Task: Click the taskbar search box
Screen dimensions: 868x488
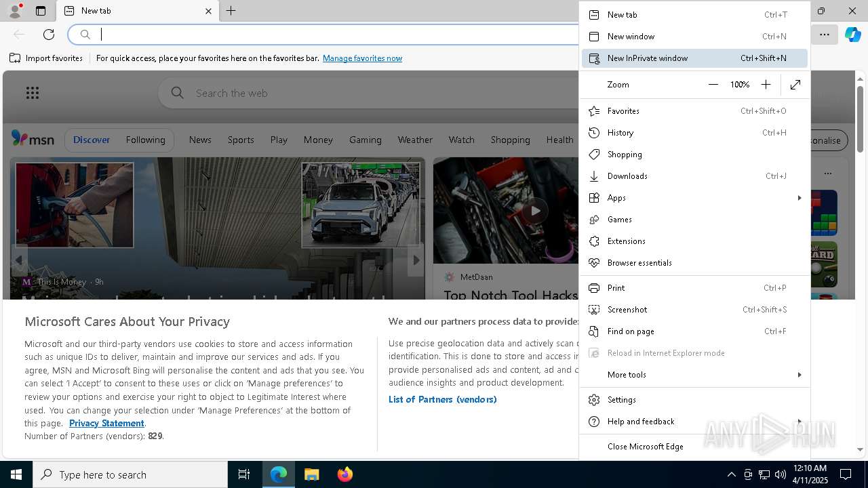Action: point(130,474)
